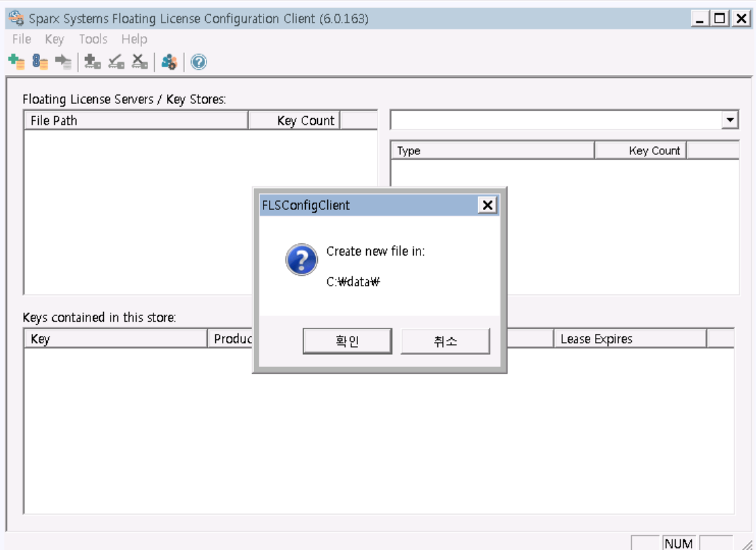Open the Help menu
The width and height of the screenshot is (756, 550).
[x=134, y=39]
